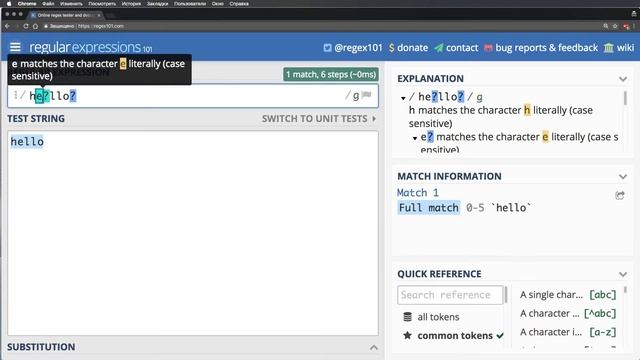Viewport: 640px width, 360px height.
Task: Reload the page in the browser
Action: [x=26, y=26]
